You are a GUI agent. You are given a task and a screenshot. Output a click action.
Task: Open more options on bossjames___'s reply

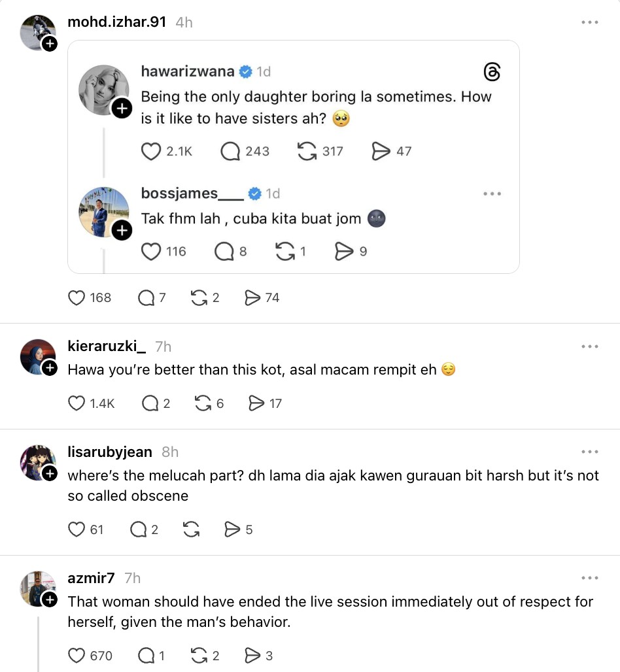pyautogui.click(x=492, y=193)
